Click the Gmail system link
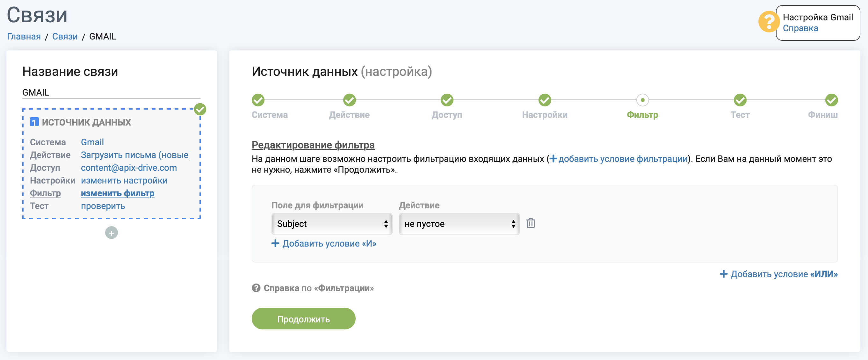 tap(92, 142)
